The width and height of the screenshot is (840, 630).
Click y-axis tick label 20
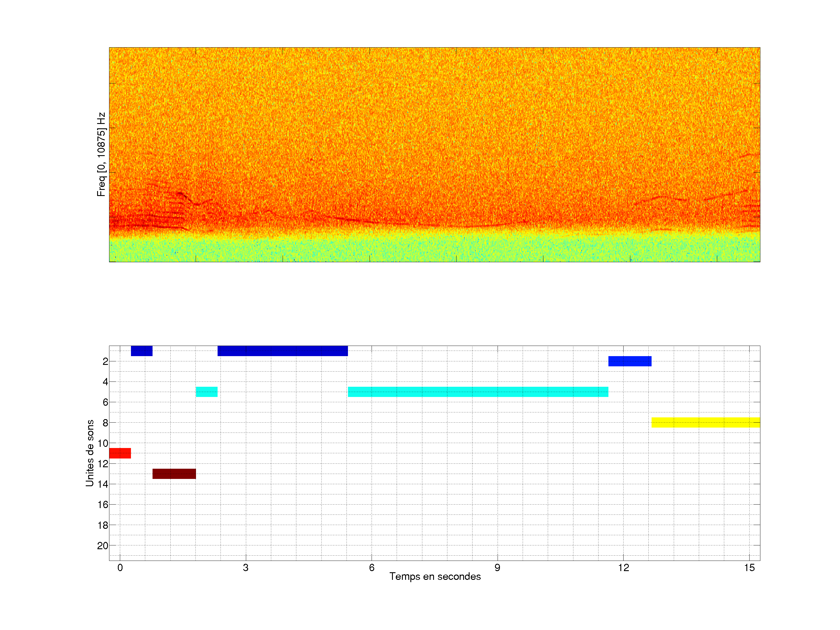(103, 546)
